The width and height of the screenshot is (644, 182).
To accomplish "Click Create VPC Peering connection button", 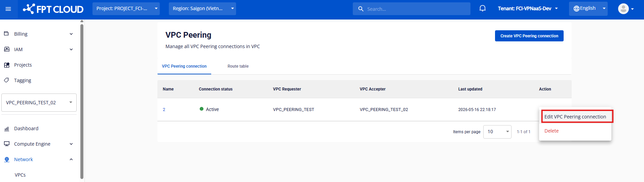I will point(529,36).
